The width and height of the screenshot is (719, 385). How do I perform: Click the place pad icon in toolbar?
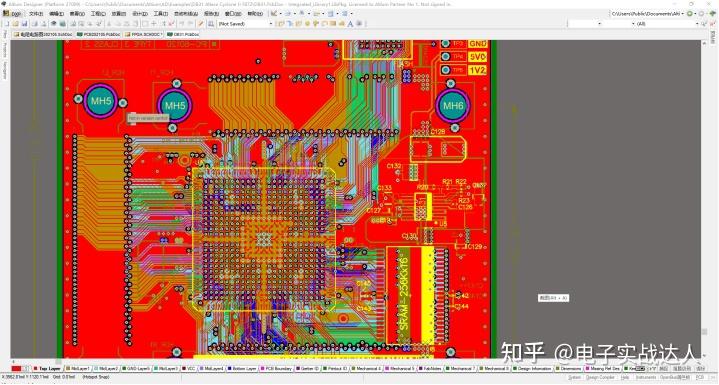click(x=307, y=24)
